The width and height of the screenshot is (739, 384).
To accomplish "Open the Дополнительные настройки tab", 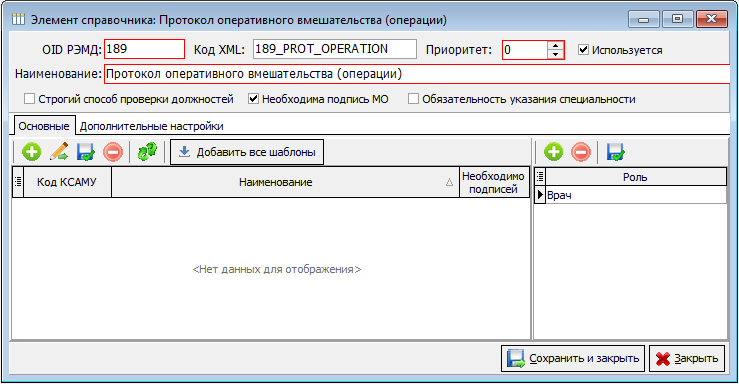I will (x=151, y=126).
